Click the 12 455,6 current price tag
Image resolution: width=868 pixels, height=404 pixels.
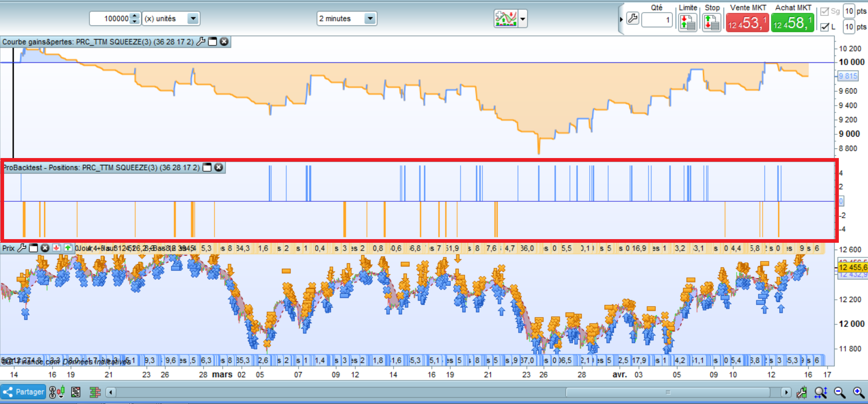[x=853, y=267]
